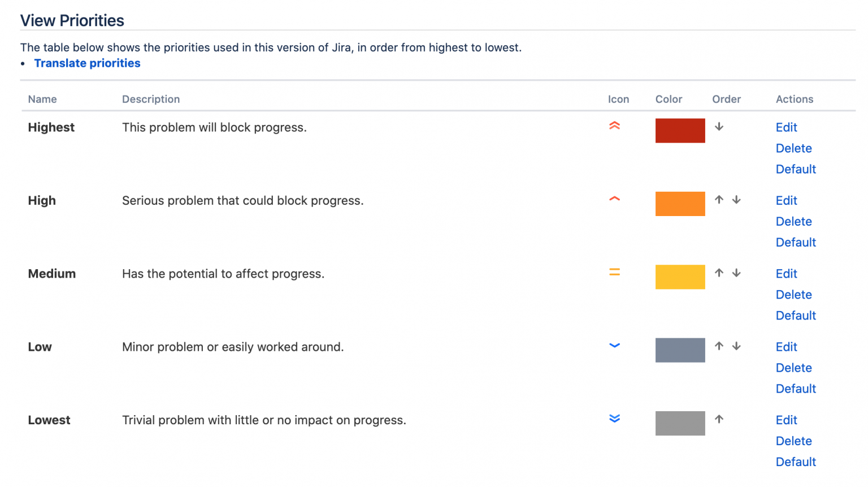868x487 pixels.
Task: Click the dark red Highest color swatch
Action: pyautogui.click(x=680, y=131)
